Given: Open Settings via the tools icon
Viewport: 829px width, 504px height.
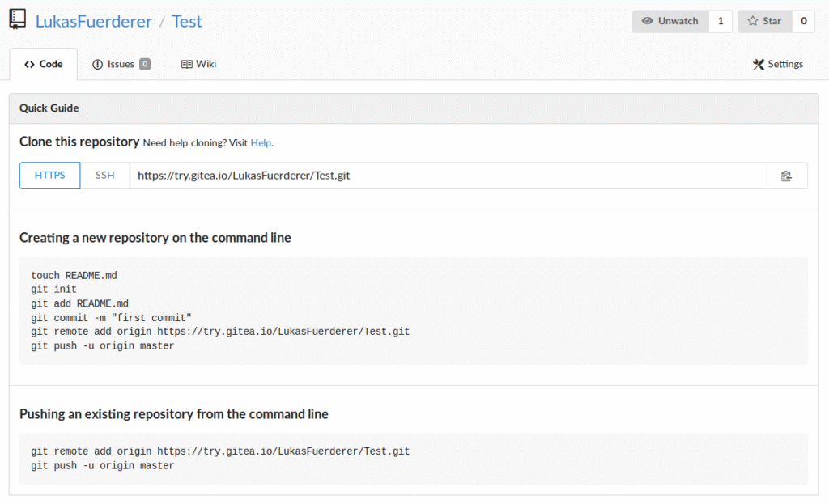Looking at the screenshot, I should coord(759,64).
